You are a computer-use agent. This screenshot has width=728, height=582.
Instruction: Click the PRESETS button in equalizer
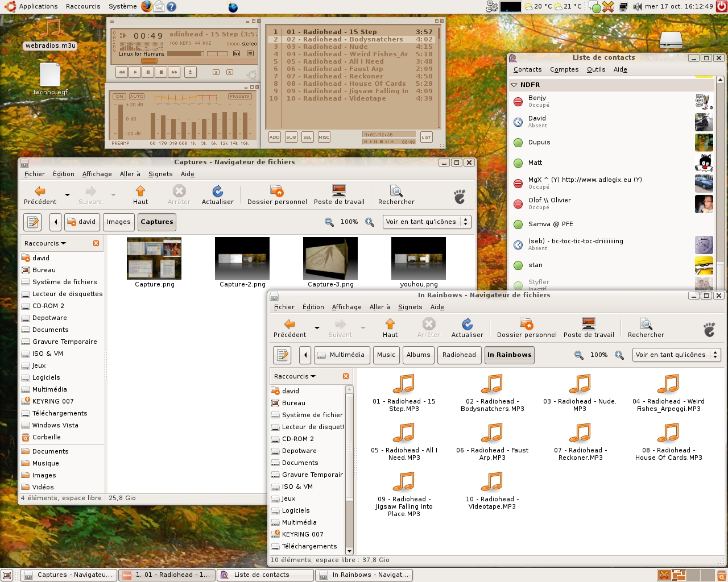tap(239, 97)
